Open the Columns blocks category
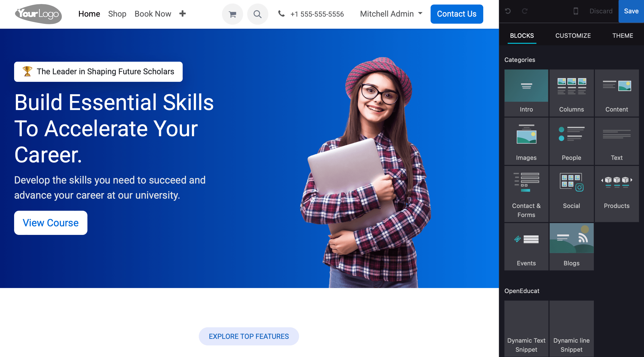This screenshot has width=644, height=357. (x=571, y=93)
